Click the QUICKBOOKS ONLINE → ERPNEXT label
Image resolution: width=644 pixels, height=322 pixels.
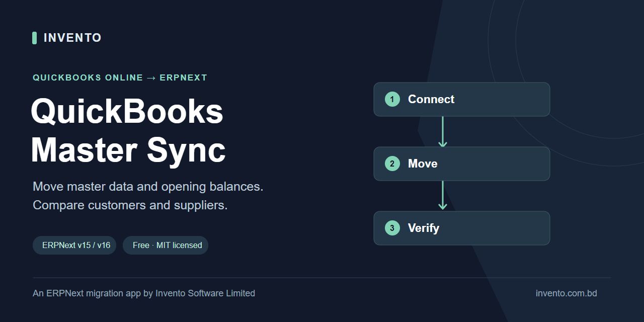[x=120, y=77]
